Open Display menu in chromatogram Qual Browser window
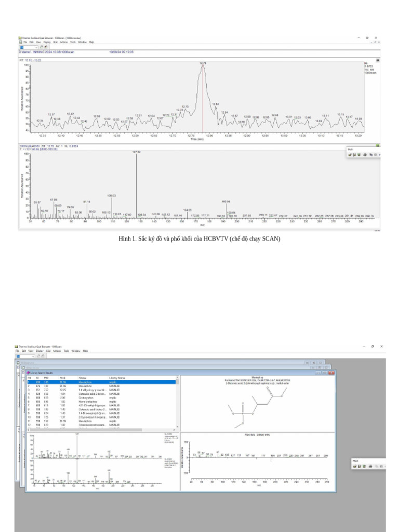 coord(47,42)
